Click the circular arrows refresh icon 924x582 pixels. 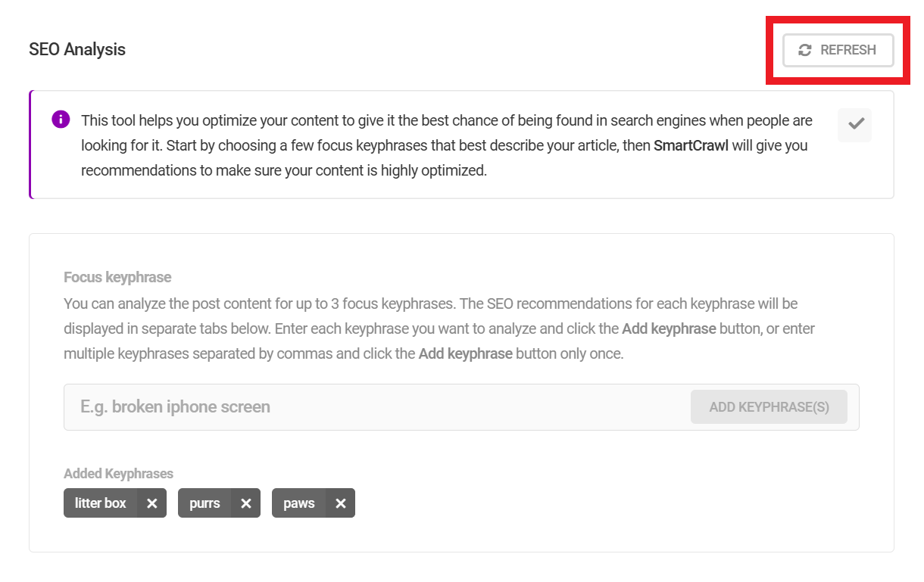click(805, 50)
